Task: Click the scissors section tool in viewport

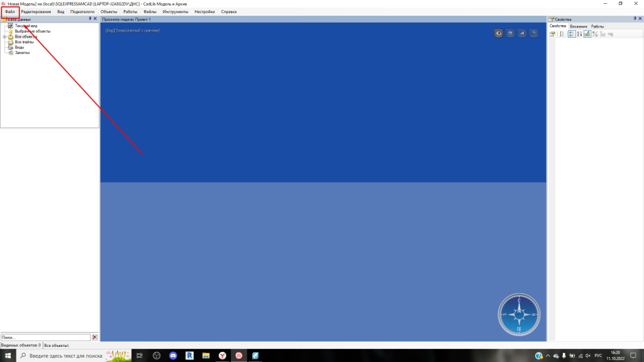Action: coord(534,33)
